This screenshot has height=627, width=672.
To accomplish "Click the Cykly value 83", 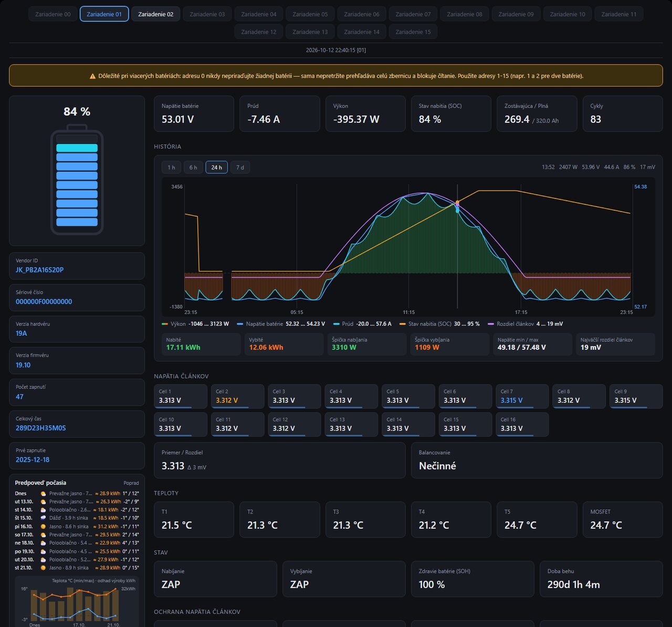I will [595, 120].
